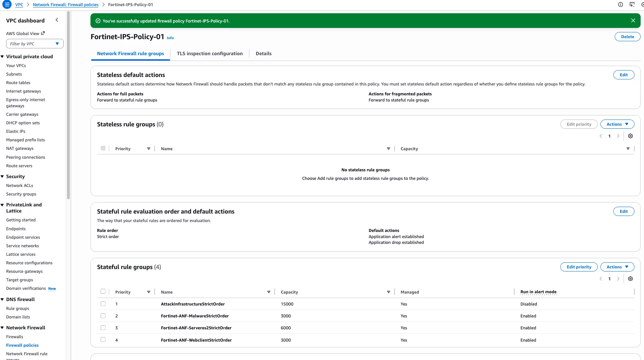Open the Stateful rule groups table settings gear
Screen dimensions: 644x360
pos(630,279)
